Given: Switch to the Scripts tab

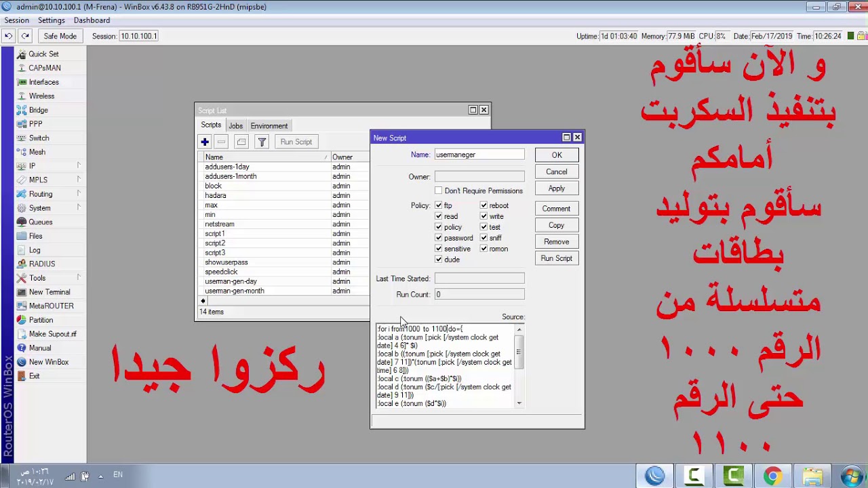Looking at the screenshot, I should pyautogui.click(x=211, y=125).
